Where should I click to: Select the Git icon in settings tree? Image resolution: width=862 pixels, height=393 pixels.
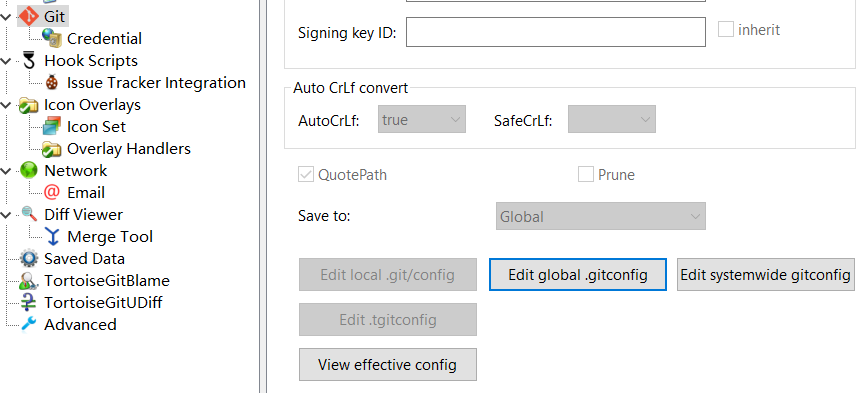coord(29,16)
